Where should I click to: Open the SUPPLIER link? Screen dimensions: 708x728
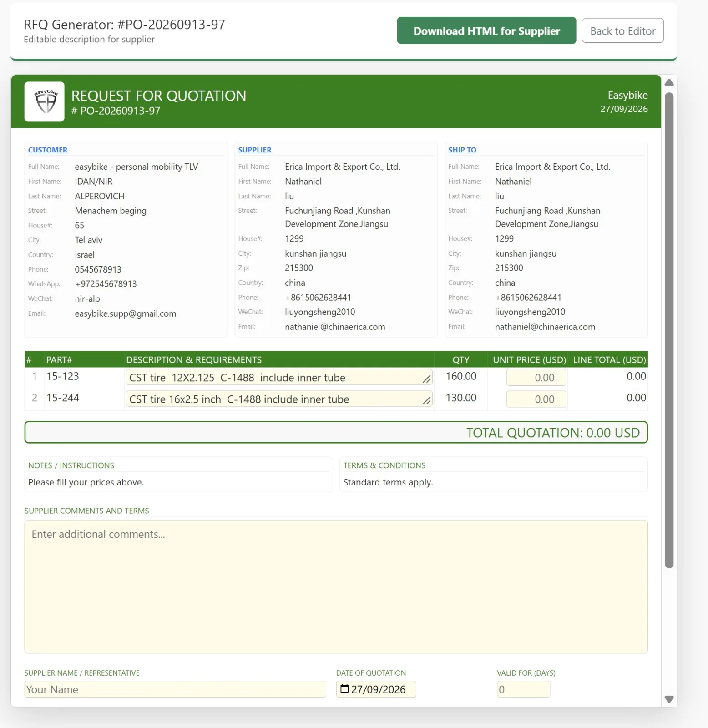pos(255,150)
